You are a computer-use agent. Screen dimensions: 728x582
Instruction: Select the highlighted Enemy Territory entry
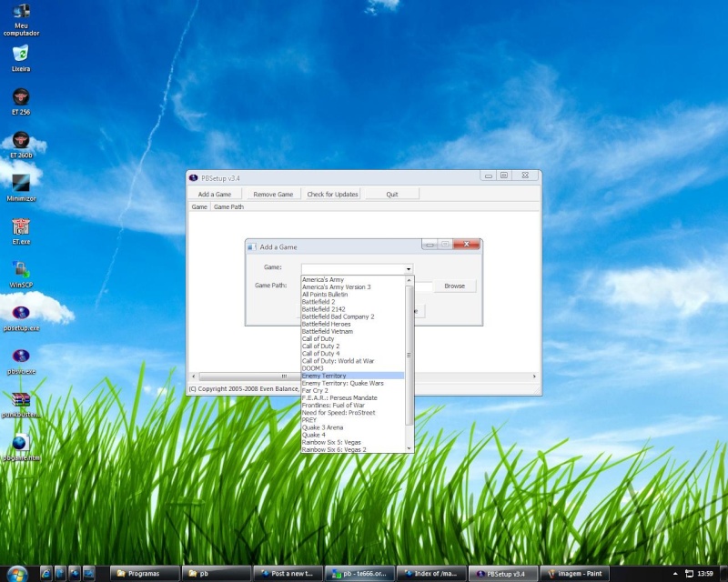click(353, 376)
